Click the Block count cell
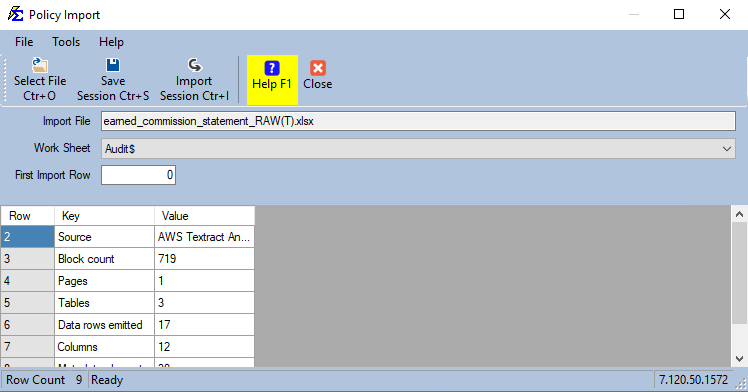Image resolution: width=748 pixels, height=392 pixels. pos(104,259)
